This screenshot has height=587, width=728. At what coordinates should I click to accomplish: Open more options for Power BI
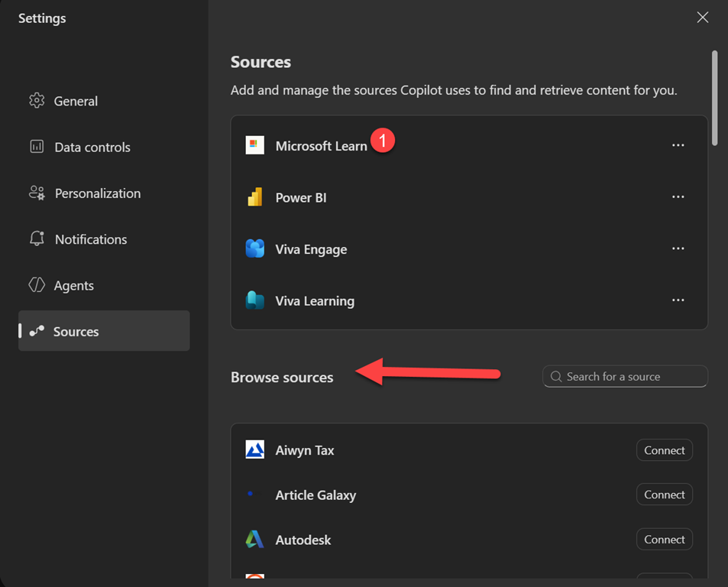coord(678,197)
